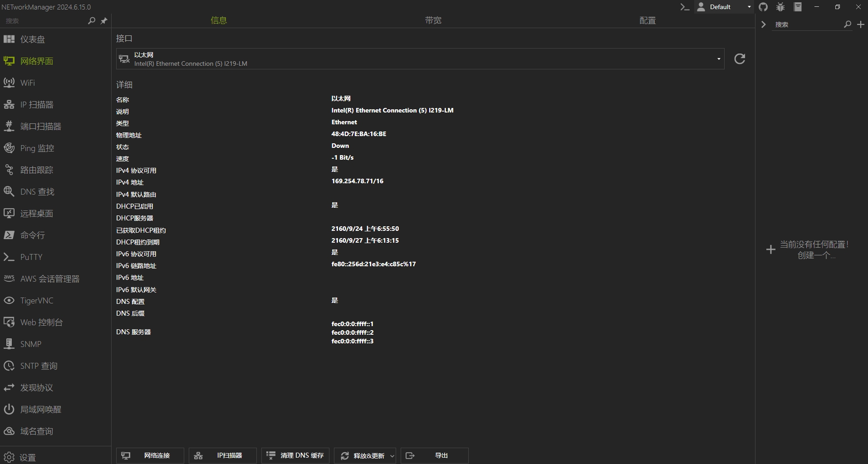Switch to the 配置 tab
This screenshot has width=868, height=464.
pyautogui.click(x=647, y=20)
